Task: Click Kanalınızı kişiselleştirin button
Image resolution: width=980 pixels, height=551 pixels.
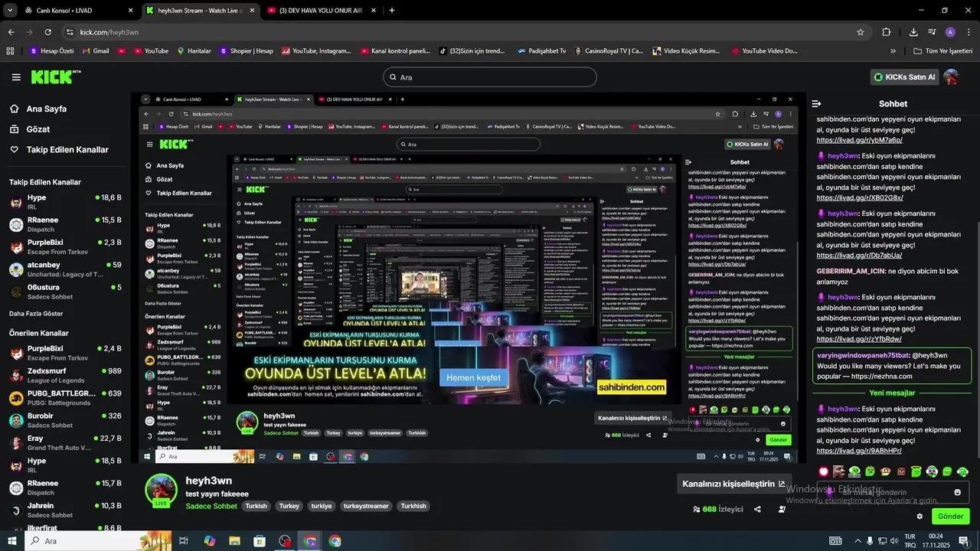Action: [733, 484]
